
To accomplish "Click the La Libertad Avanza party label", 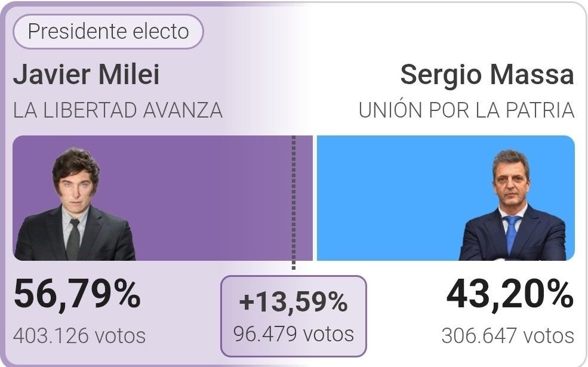I will tap(118, 110).
